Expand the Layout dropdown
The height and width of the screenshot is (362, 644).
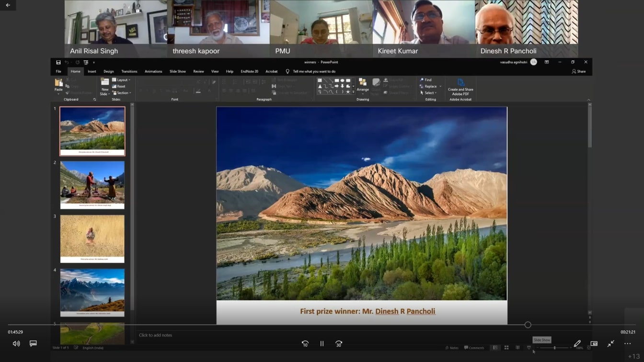point(122,80)
